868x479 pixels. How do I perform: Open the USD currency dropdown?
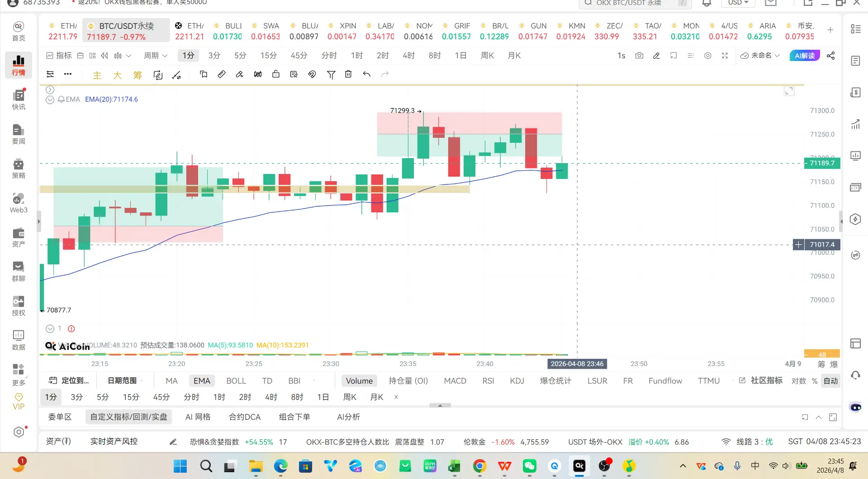point(738,3)
